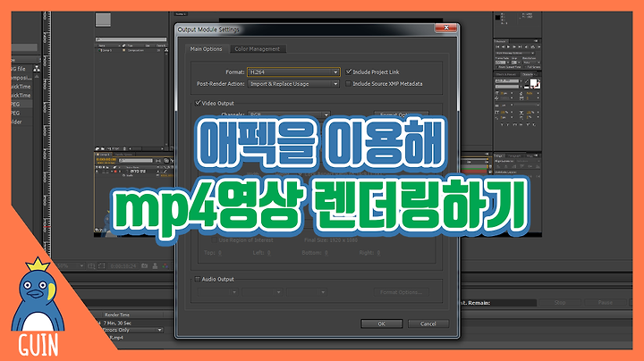Open the Effects & Presets tab
This screenshot has height=361, width=644.
click(x=506, y=74)
